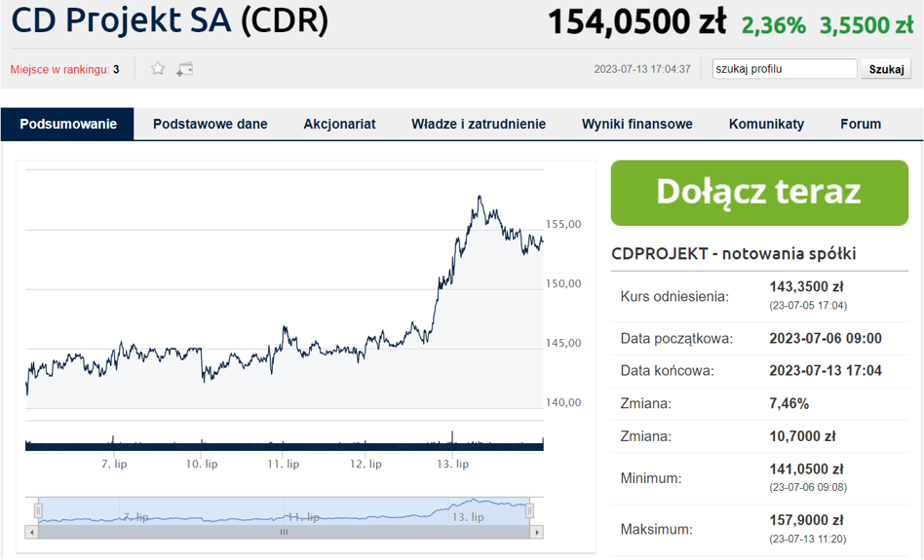Grab right handle of chart range selector
Image resolution: width=924 pixels, height=560 pixels.
click(x=529, y=510)
